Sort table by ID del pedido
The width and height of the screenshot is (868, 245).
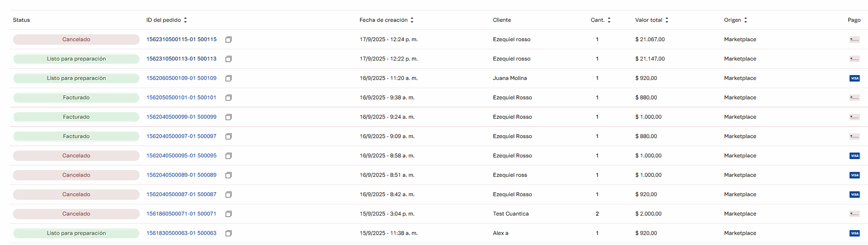(185, 20)
